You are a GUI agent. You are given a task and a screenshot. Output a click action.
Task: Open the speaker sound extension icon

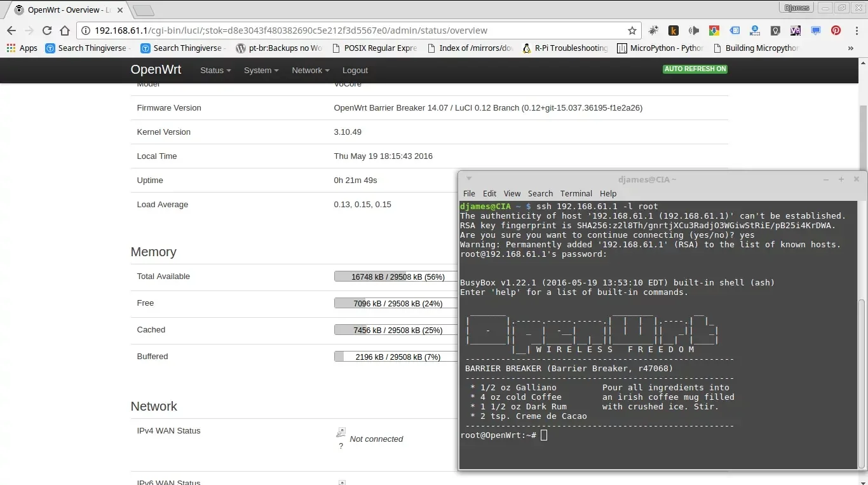(694, 31)
